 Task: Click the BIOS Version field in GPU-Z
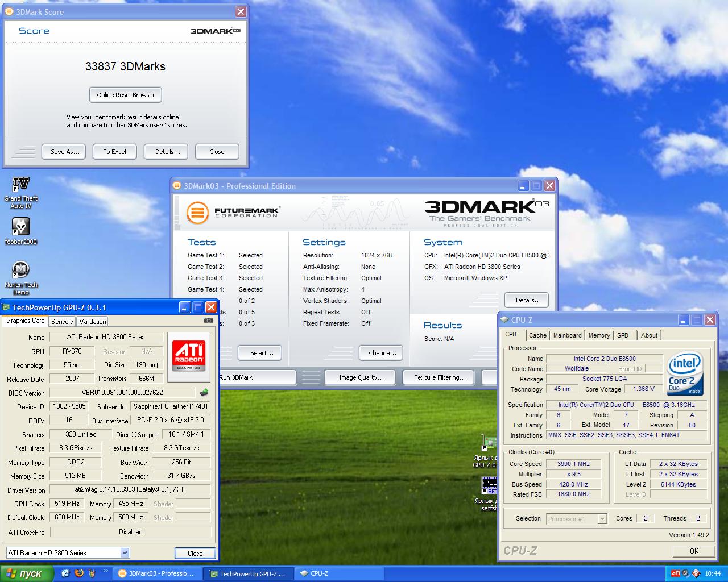122,393
